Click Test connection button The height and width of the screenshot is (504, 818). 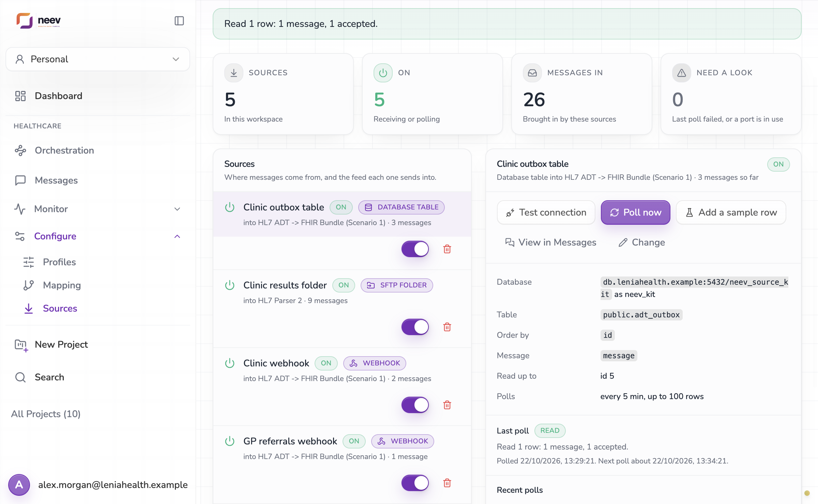[546, 212]
